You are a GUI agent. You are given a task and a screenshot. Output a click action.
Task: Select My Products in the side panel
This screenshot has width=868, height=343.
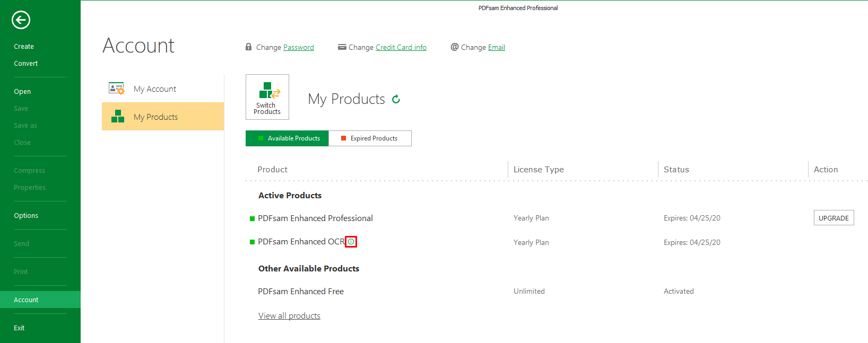163,117
